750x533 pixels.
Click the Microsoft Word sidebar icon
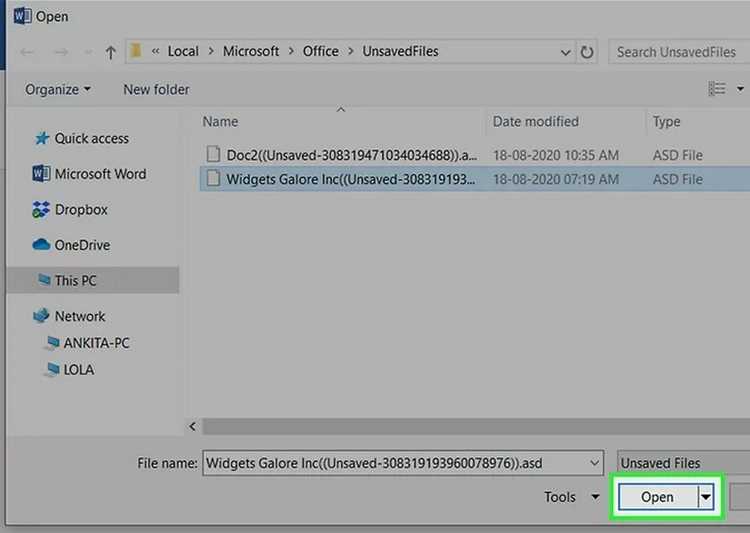pos(41,173)
